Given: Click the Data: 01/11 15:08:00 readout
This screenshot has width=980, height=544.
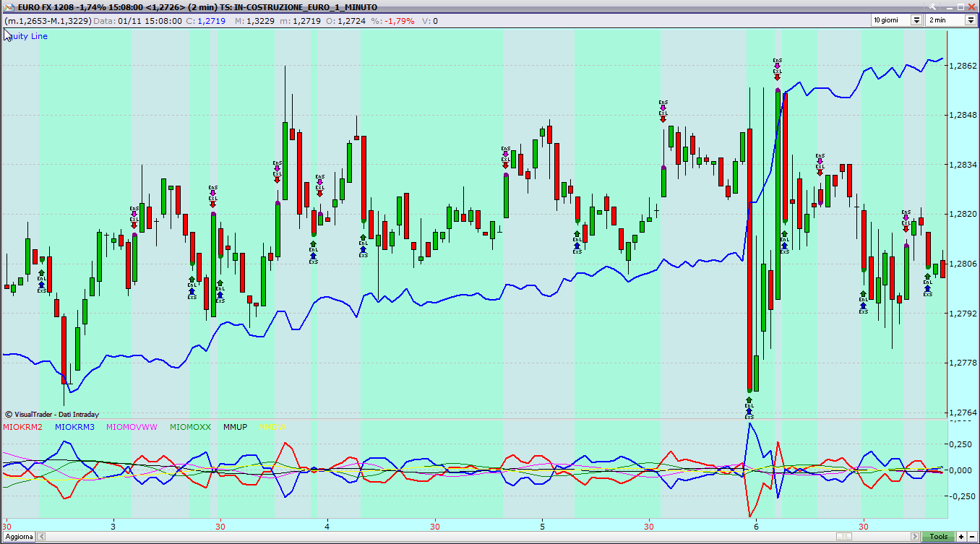Looking at the screenshot, I should tap(137, 21).
